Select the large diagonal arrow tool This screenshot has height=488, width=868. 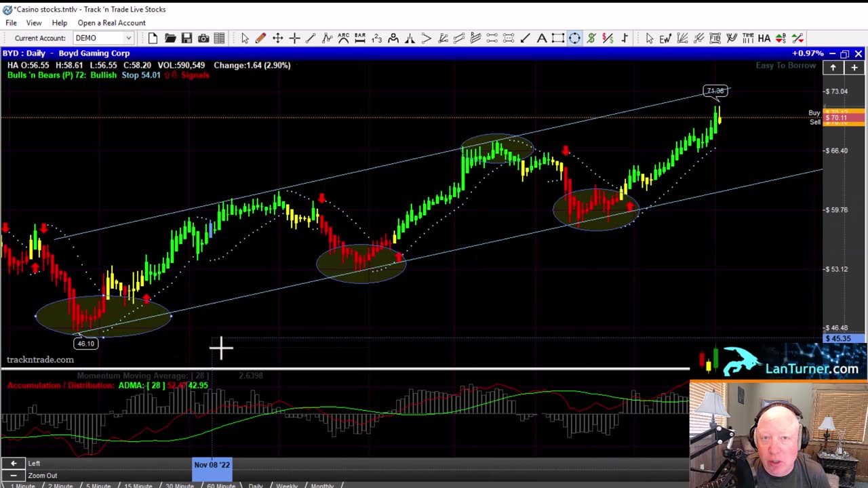(525, 39)
